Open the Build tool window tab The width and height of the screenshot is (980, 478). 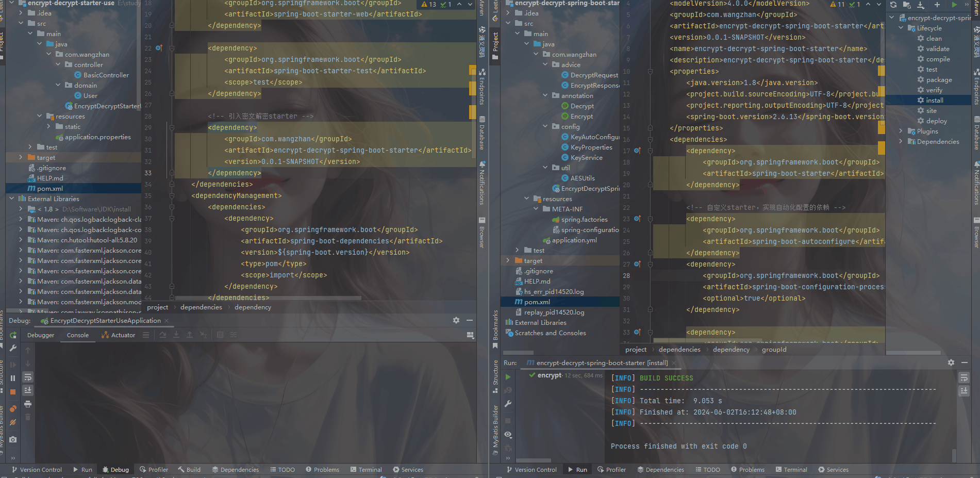[x=189, y=470]
